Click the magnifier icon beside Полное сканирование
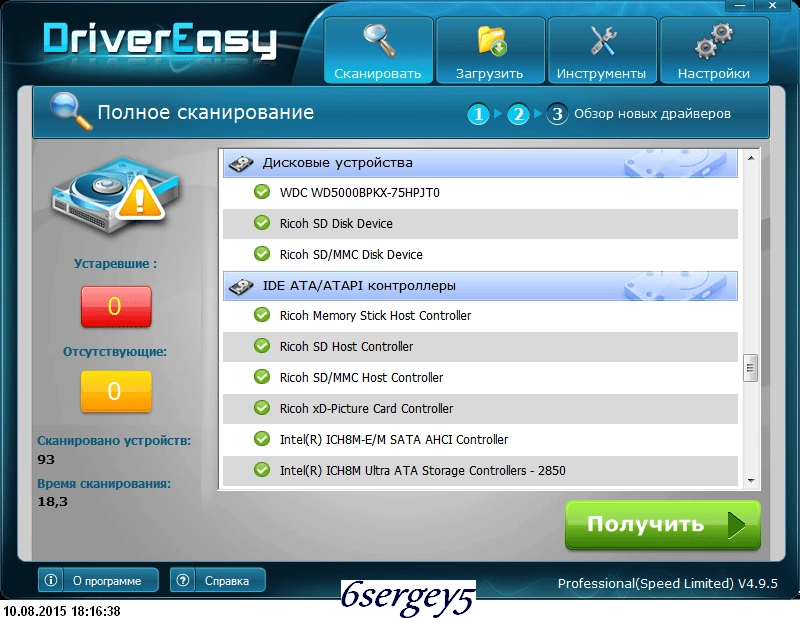The image size is (800, 618). point(70,111)
